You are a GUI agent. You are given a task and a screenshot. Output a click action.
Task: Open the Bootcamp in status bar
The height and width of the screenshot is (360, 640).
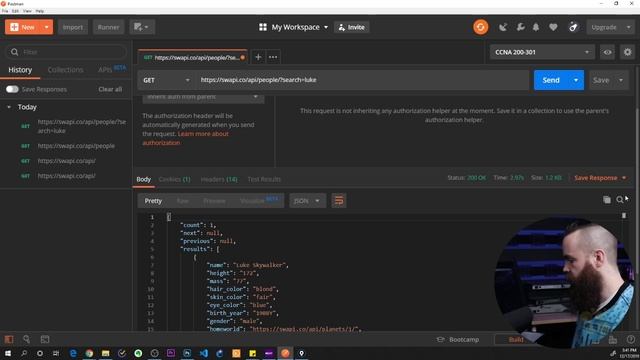(458, 340)
